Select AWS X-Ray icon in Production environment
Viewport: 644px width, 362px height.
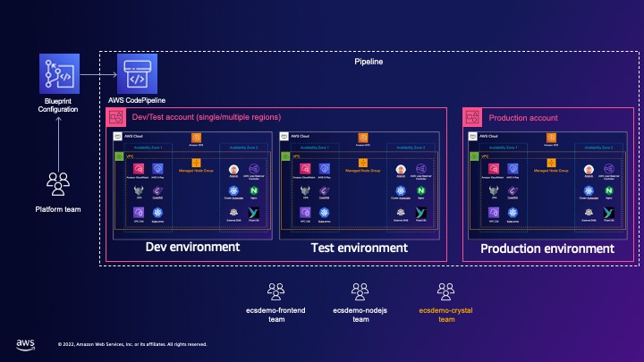513,169
